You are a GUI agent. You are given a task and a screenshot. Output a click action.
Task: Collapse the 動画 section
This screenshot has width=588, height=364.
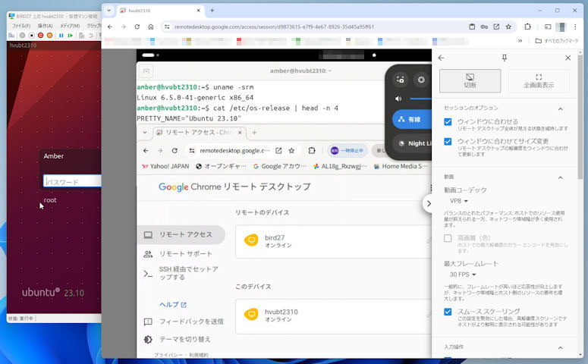pyautogui.click(x=560, y=177)
